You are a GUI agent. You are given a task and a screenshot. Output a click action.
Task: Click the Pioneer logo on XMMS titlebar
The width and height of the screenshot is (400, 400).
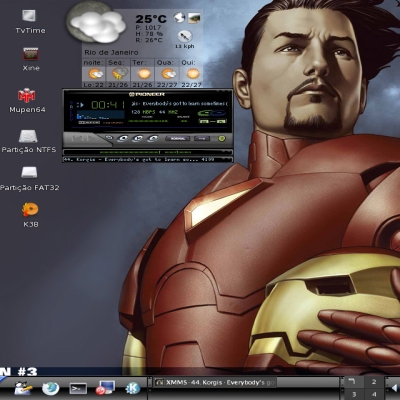(147, 94)
